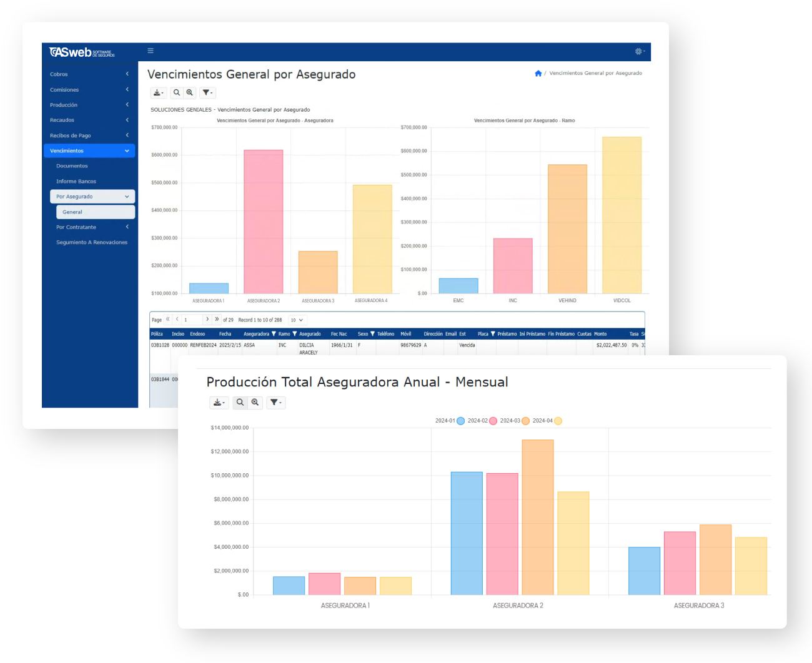Click the filter funnel in Producción Total toolbar

(275, 403)
